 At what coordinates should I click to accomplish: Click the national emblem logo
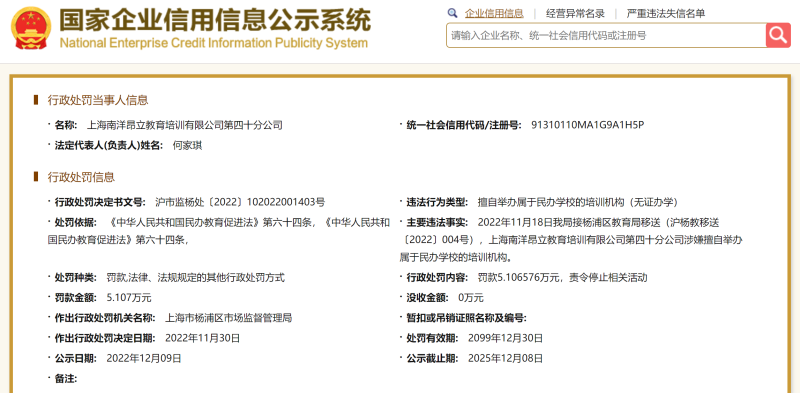32,28
